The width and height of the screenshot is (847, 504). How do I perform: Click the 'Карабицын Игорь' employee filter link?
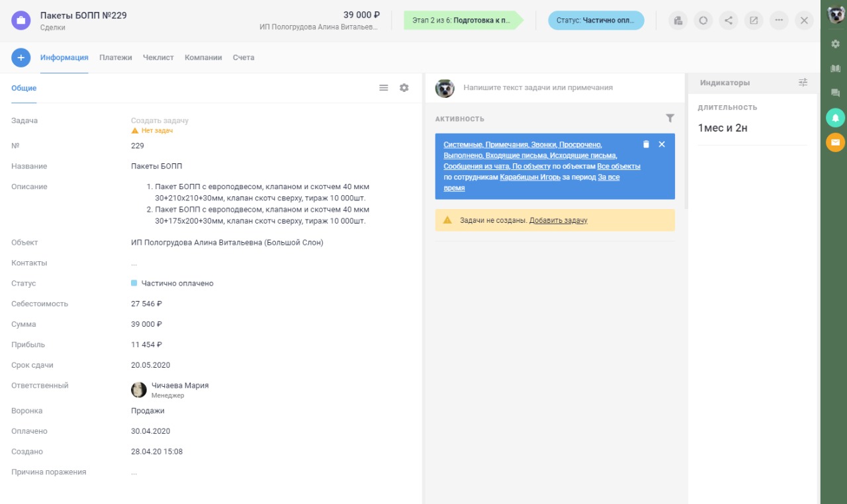(x=530, y=177)
